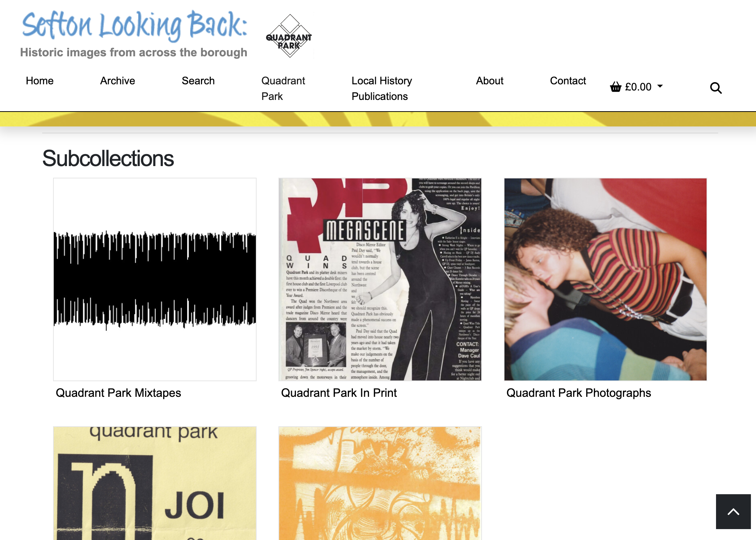This screenshot has width=756, height=540.
Task: Go to the Home menu item
Action: 40,81
